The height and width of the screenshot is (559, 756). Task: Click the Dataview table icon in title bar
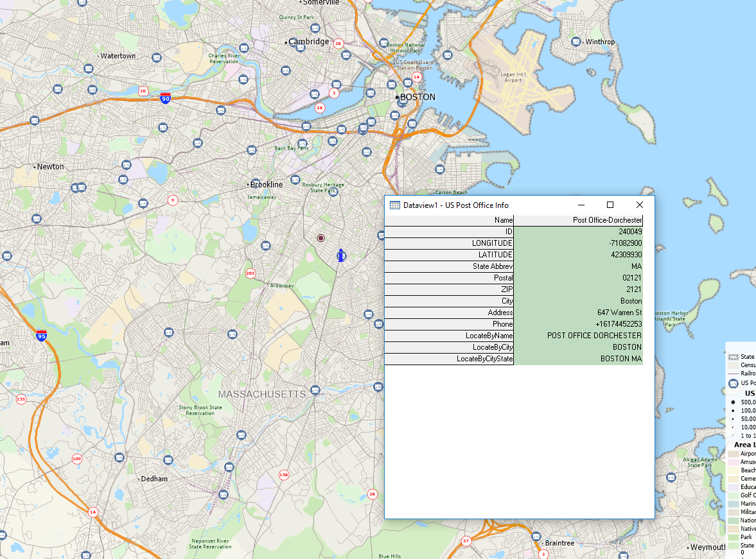tap(395, 205)
